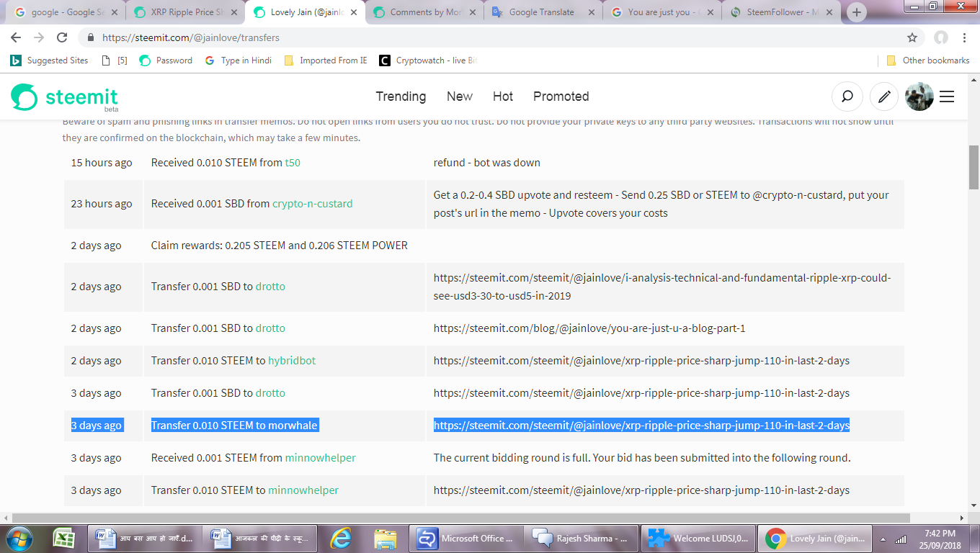Go to the Trending section
The image size is (980, 553).
point(401,96)
